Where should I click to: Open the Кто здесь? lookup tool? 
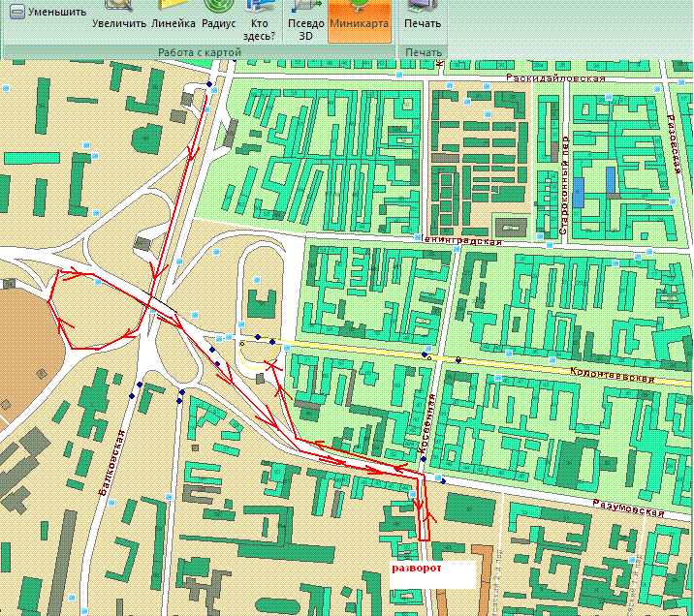pyautogui.click(x=260, y=21)
